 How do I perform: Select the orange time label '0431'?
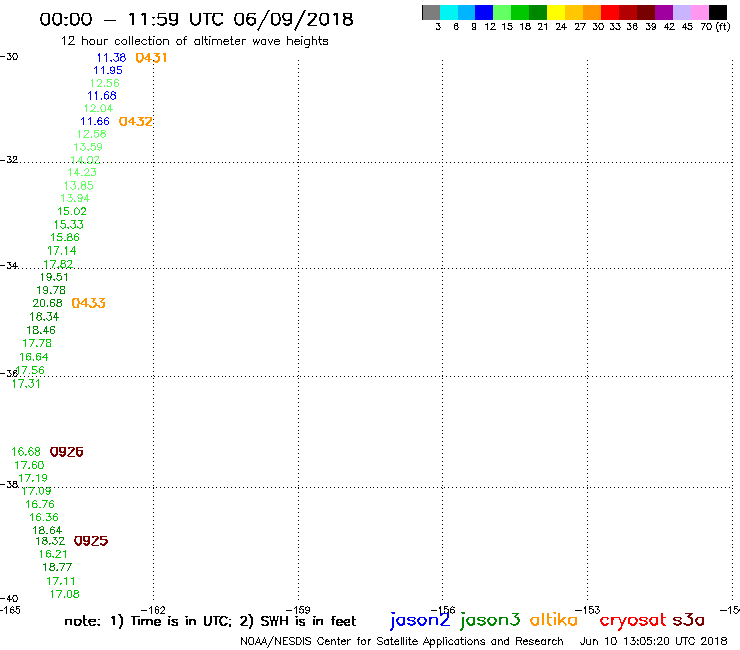[151, 58]
